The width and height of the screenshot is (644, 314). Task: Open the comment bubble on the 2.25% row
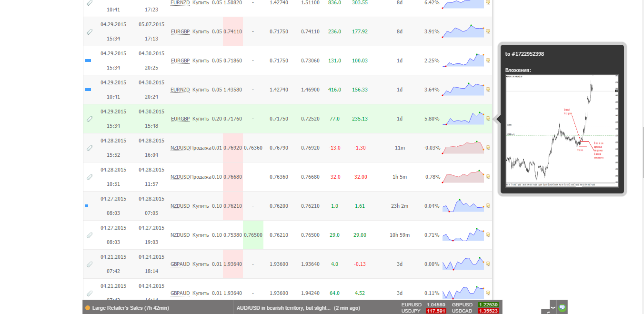pos(488,61)
